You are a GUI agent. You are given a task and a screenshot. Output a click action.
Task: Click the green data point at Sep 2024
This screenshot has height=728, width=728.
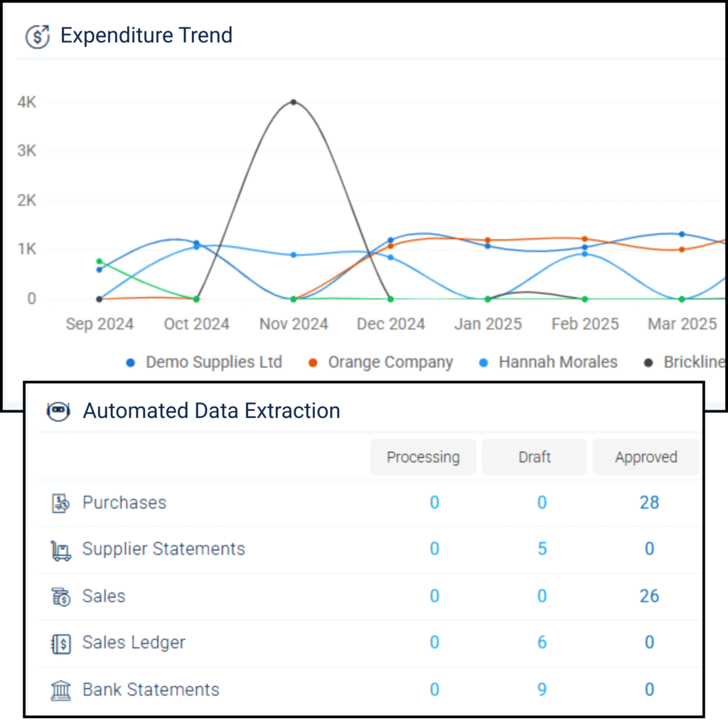pyautogui.click(x=100, y=262)
